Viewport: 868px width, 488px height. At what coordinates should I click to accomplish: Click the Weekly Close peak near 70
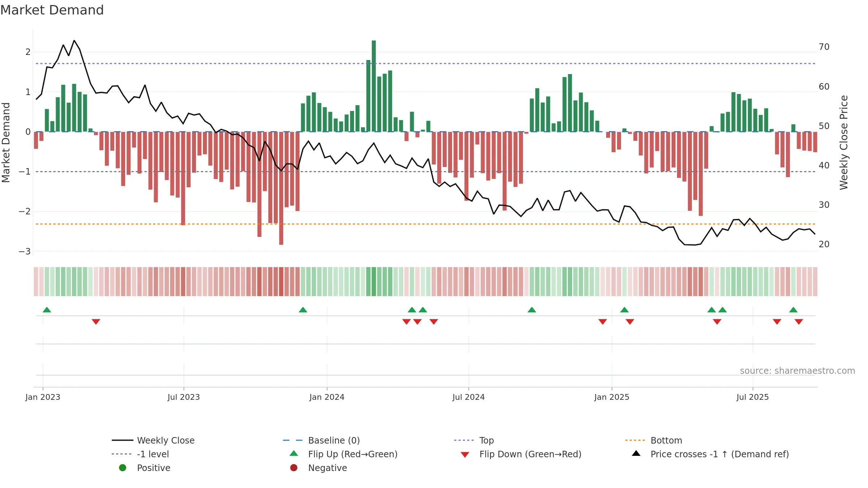[x=74, y=41]
